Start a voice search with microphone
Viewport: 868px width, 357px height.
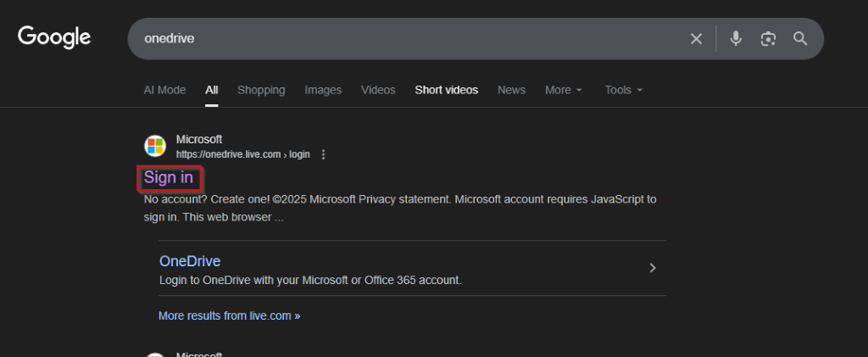736,39
